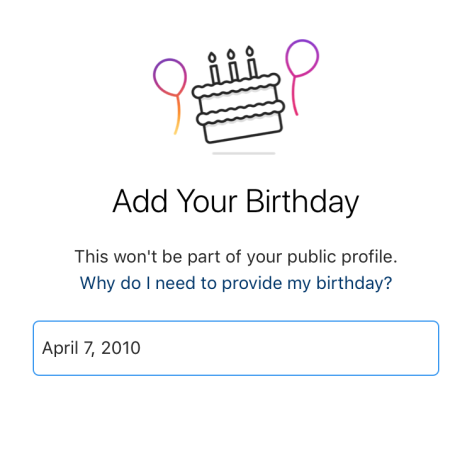This screenshot has height=472, width=472.
Task: Click the leftmost candle on cake
Action: tap(213, 68)
